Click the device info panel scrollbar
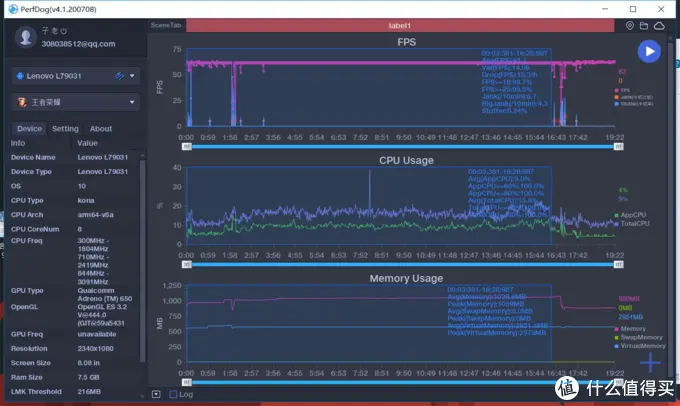680x406 pixels. 142,260
